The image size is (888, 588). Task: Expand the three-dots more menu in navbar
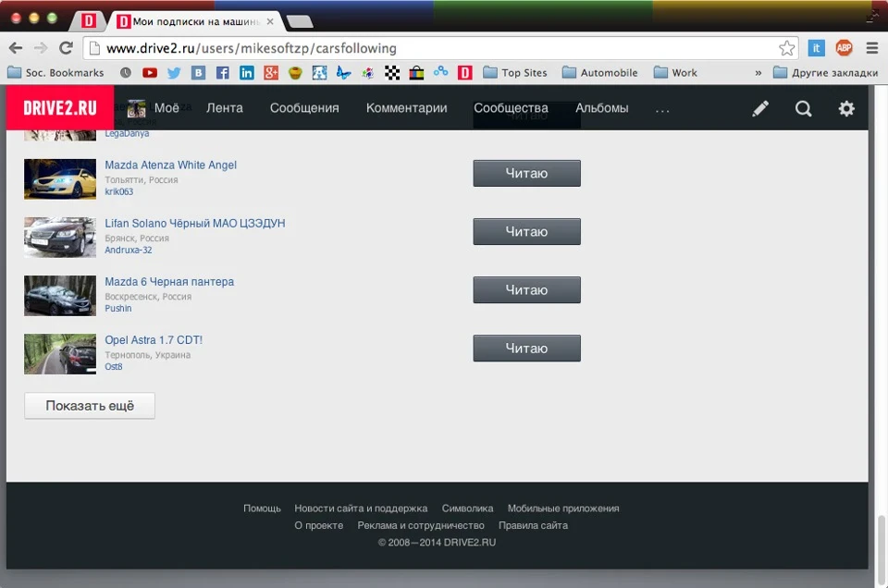pyautogui.click(x=662, y=110)
